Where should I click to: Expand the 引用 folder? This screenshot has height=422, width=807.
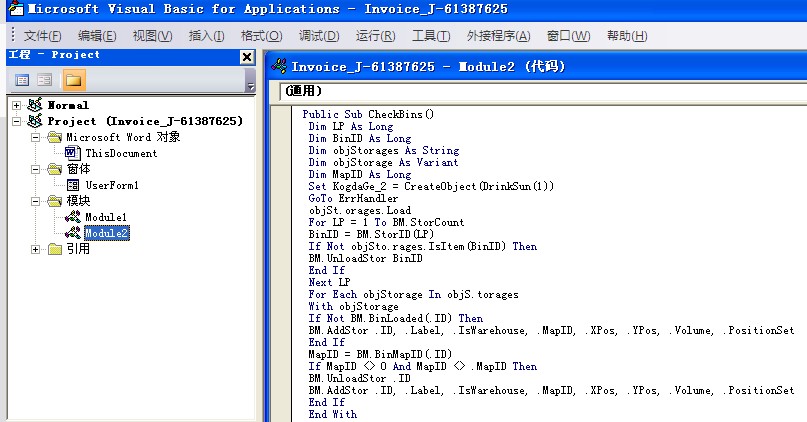pyautogui.click(x=35, y=250)
